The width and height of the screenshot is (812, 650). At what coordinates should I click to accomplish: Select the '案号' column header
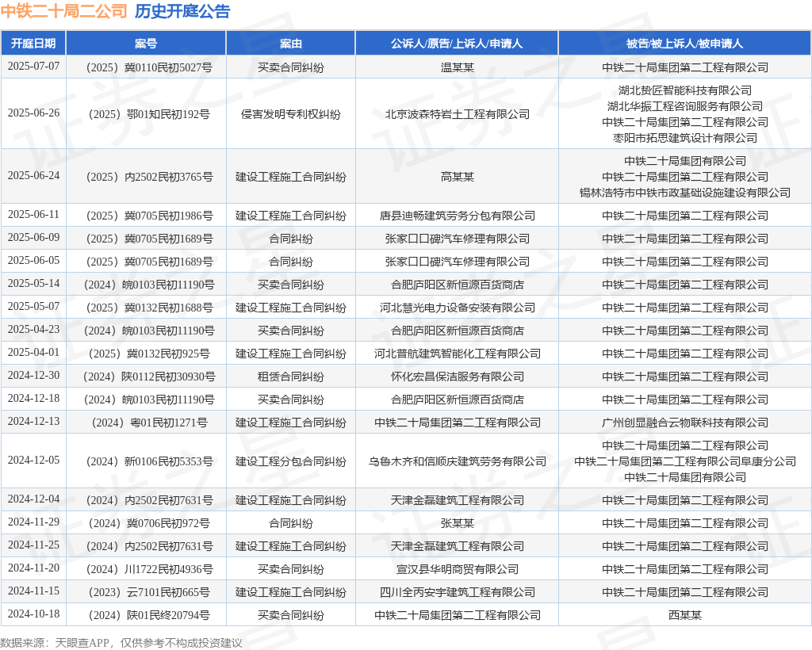click(146, 44)
